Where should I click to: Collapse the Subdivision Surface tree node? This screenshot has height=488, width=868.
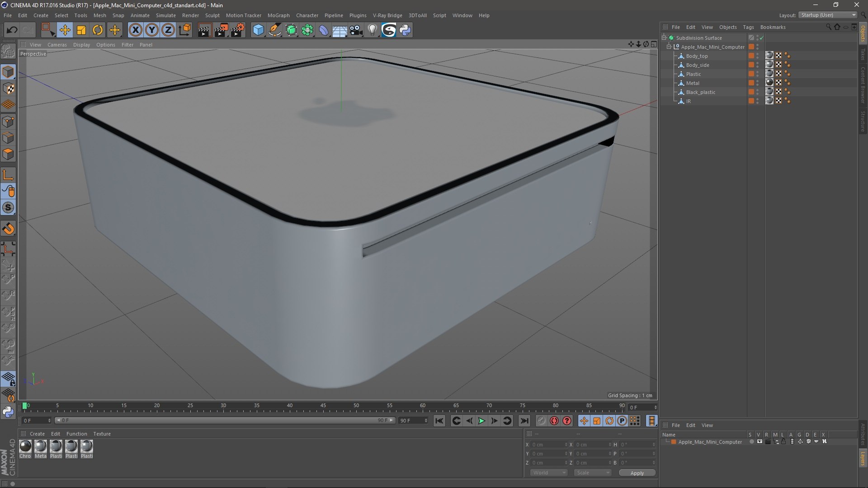point(664,38)
